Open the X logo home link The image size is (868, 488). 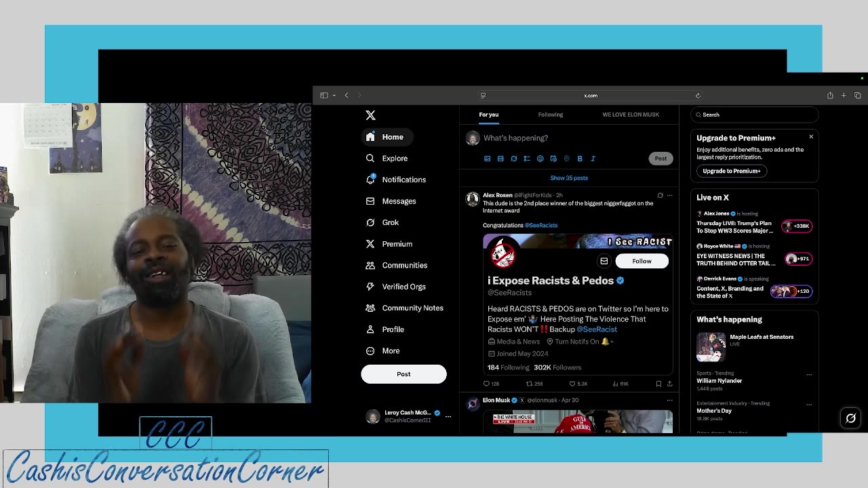coord(370,115)
